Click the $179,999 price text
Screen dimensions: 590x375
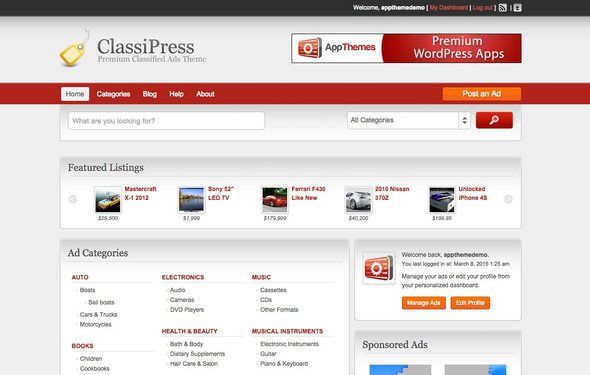275,218
